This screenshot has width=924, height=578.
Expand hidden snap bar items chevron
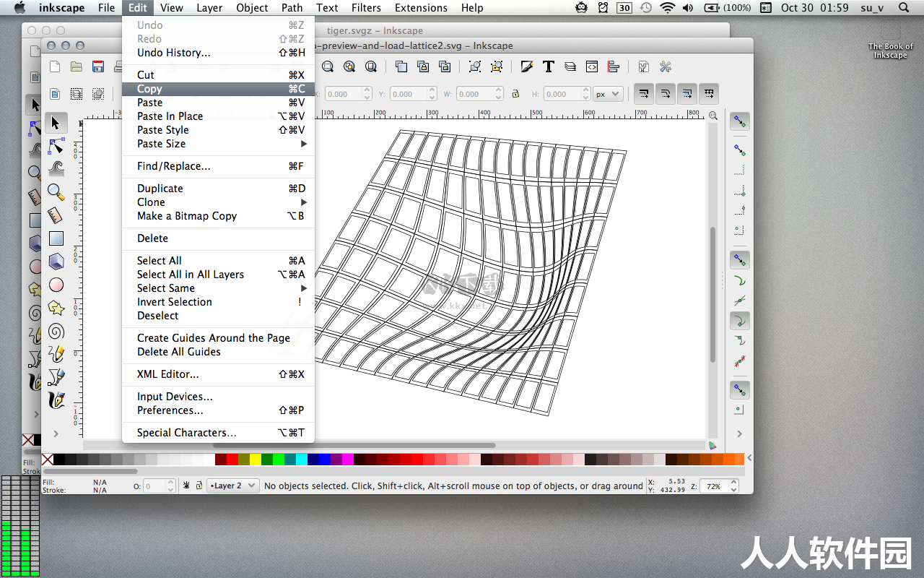tap(739, 433)
